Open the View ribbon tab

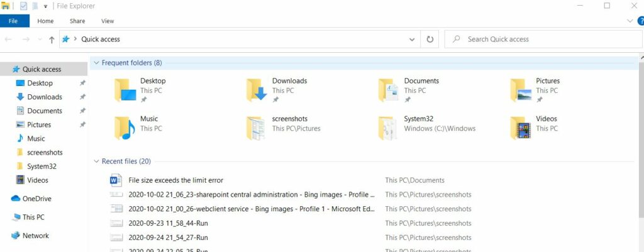(108, 21)
